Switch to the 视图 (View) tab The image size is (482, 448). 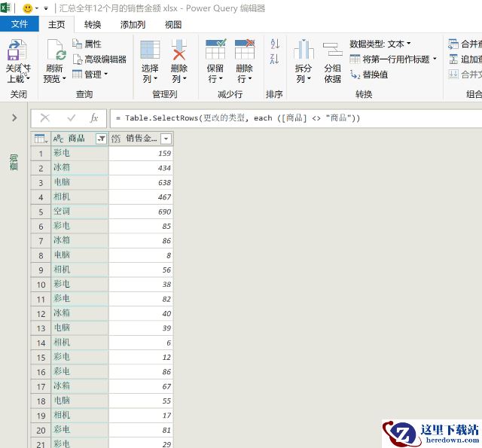pos(173,25)
